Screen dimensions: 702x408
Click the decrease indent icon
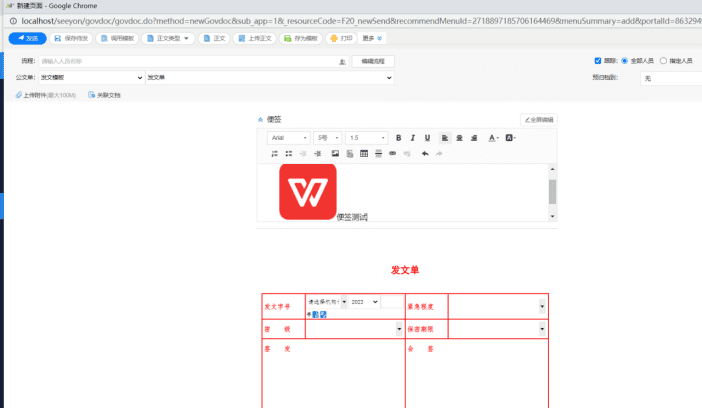coord(303,154)
